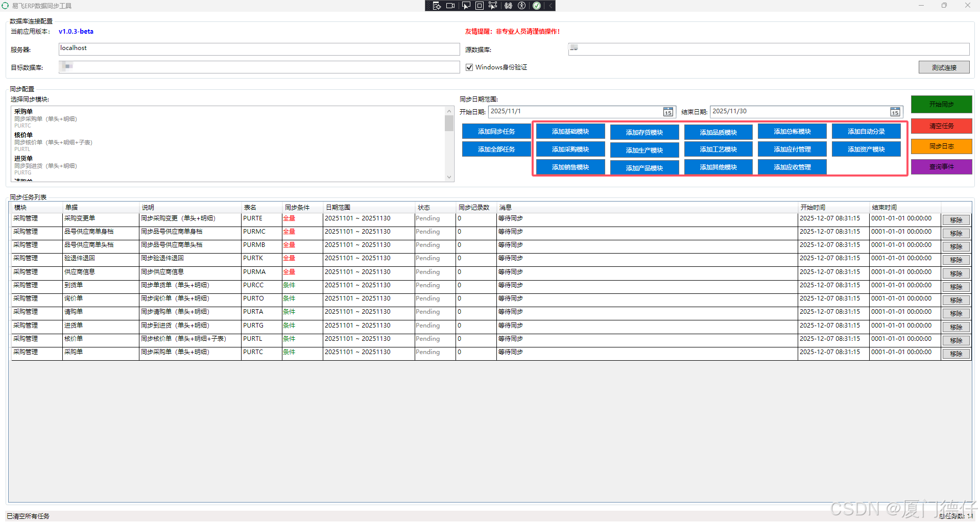Click the 源数据库 input field
Viewport: 980px width, 525px height.
pyautogui.click(x=769, y=49)
